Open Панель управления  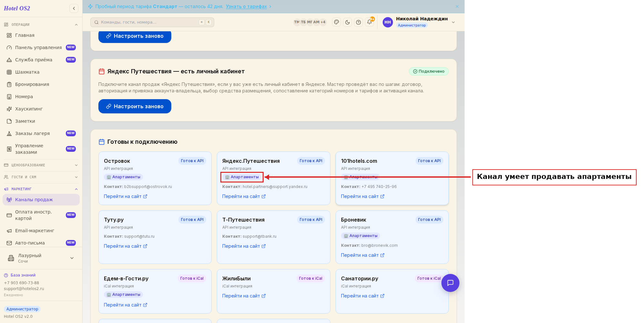(41, 47)
